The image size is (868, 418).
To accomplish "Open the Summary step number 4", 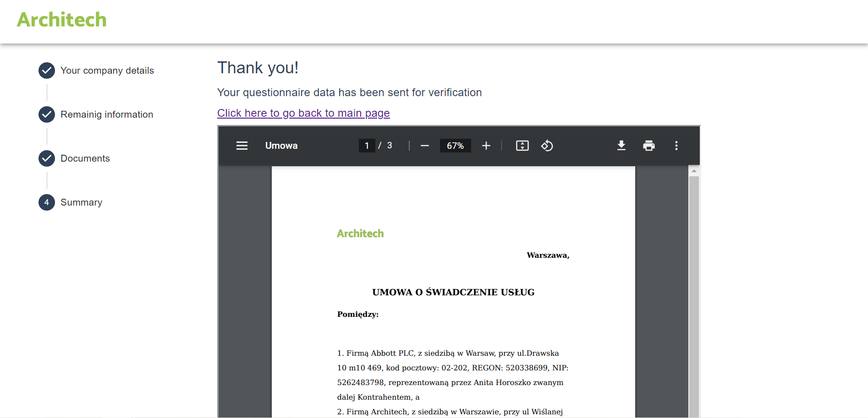I will click(47, 202).
